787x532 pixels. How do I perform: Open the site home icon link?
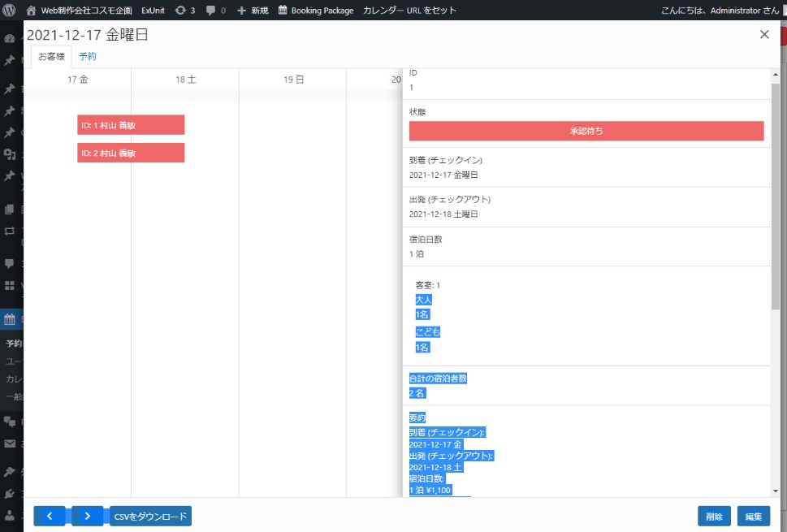coord(32,11)
